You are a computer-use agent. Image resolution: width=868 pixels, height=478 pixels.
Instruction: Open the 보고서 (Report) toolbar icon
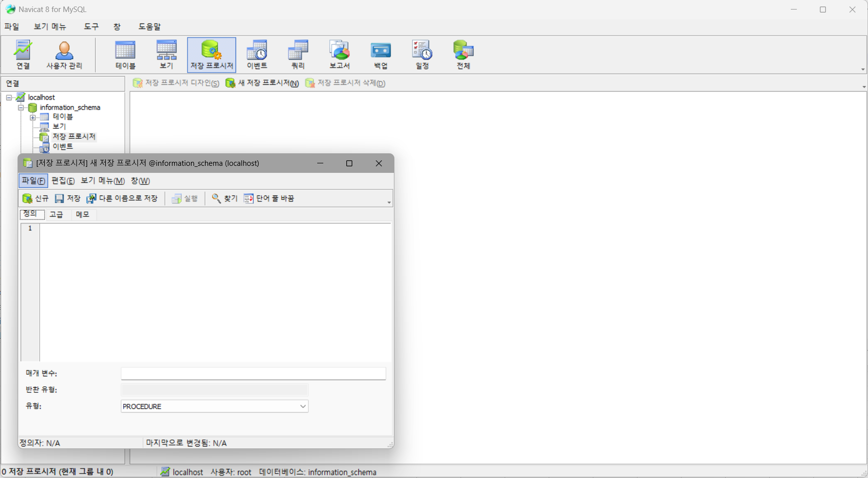(339, 54)
